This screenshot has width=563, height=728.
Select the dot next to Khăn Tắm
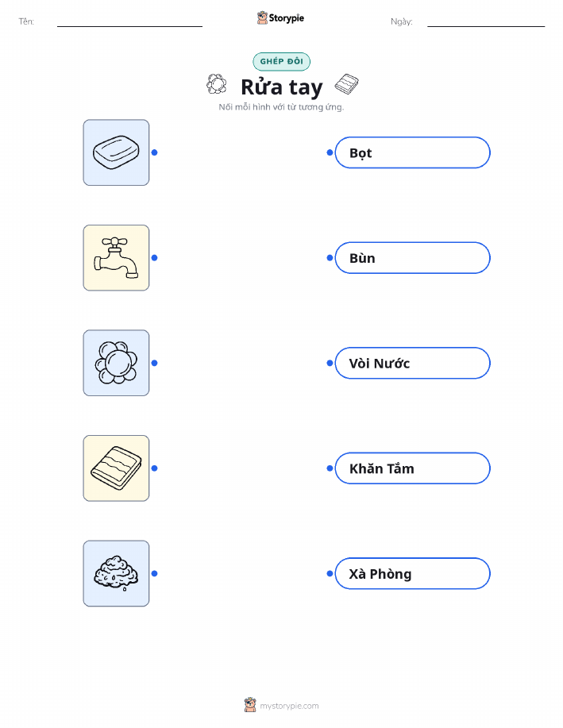pyautogui.click(x=330, y=468)
